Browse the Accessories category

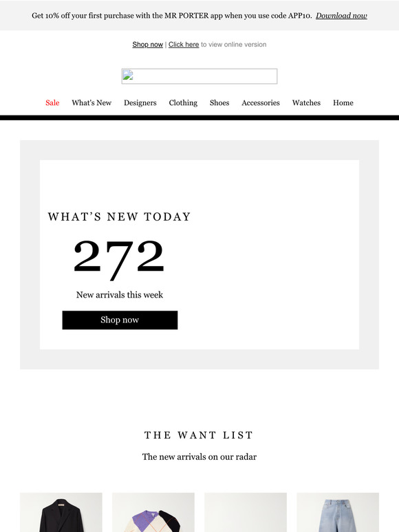pyautogui.click(x=261, y=103)
